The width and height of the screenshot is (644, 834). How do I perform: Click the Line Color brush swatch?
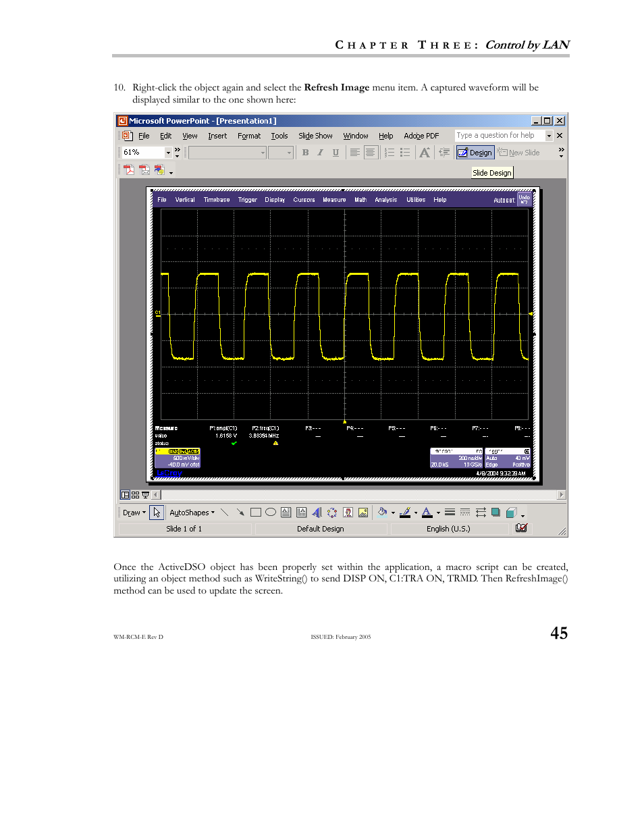(405, 513)
